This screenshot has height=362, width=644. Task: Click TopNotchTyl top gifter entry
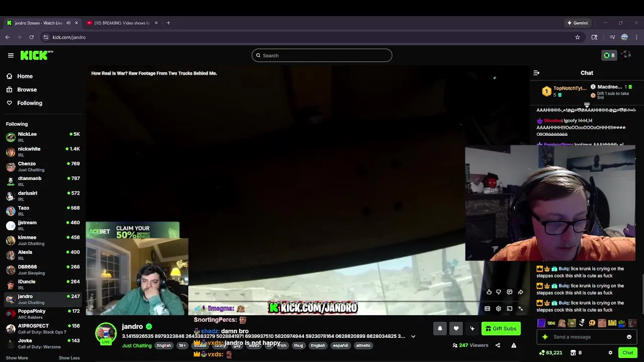(564, 91)
